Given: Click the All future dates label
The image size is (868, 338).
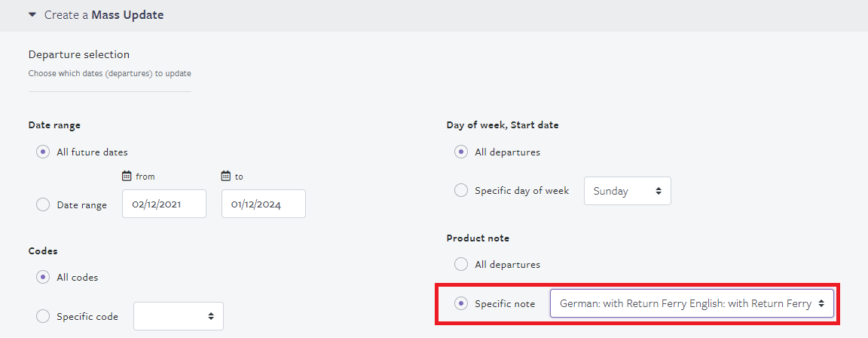Looking at the screenshot, I should pyautogui.click(x=92, y=152).
